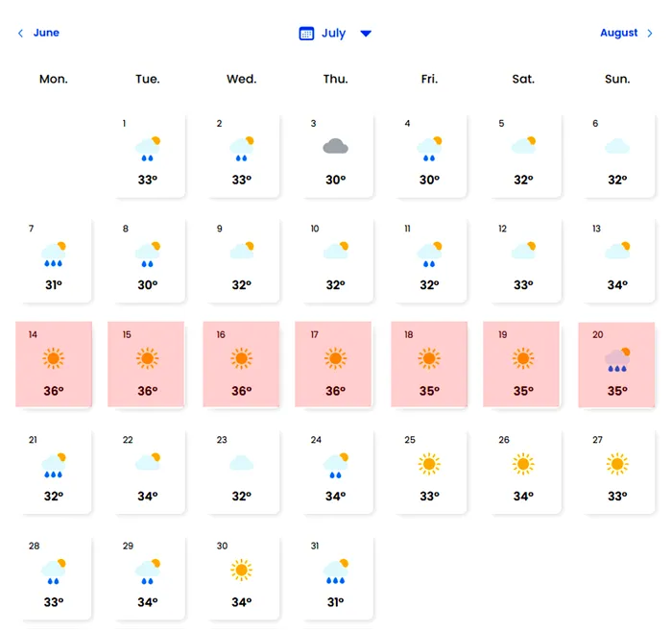
Task: Click the right chevron after August
Action: (x=650, y=34)
